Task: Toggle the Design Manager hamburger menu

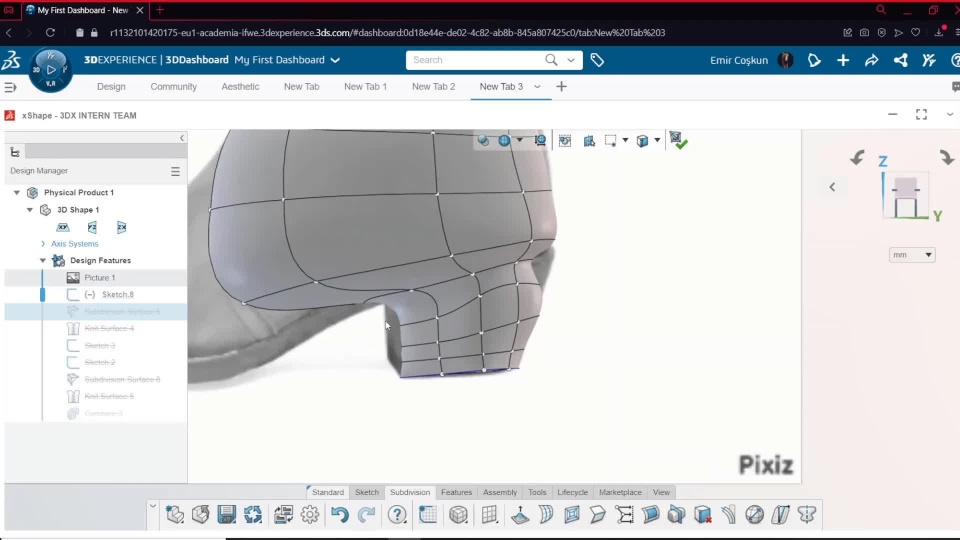Action: (175, 171)
